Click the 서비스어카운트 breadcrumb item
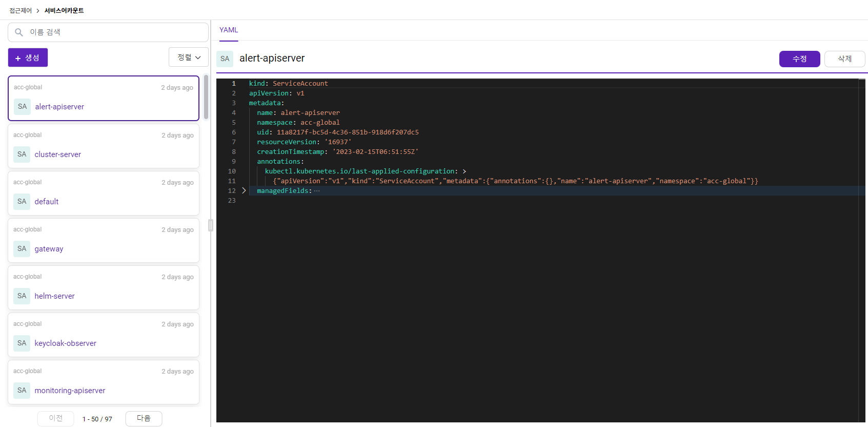 (x=64, y=11)
